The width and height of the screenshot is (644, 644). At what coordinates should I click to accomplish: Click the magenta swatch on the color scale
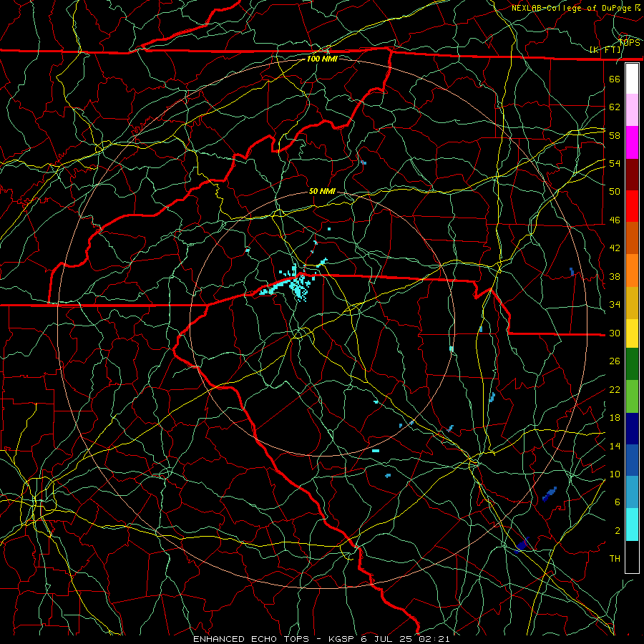point(632,142)
